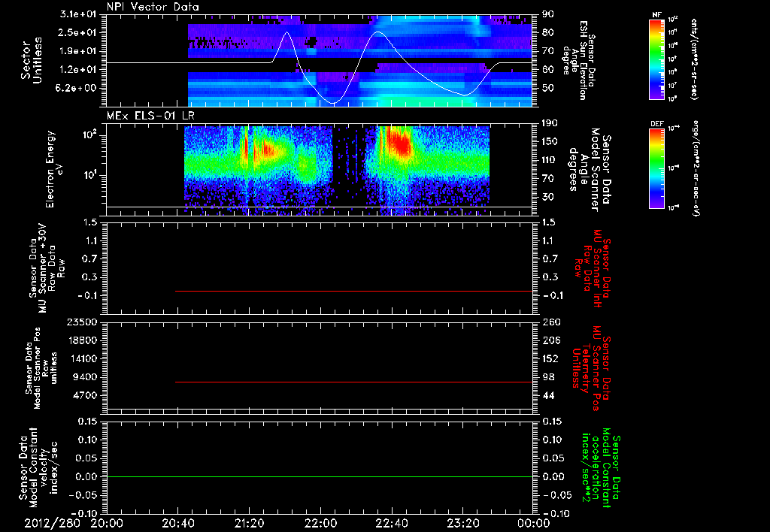Select the "Electron Energy eV" axis label

click(54, 169)
